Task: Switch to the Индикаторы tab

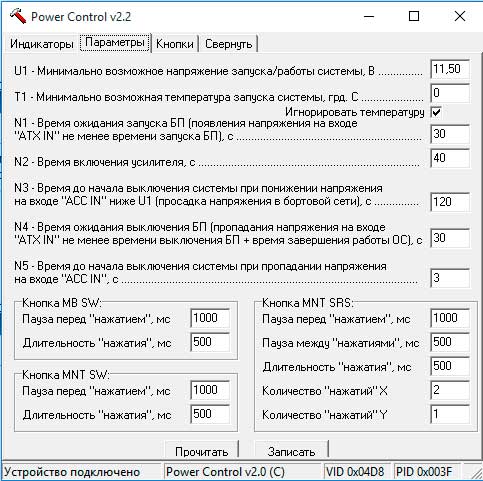Action: click(42, 44)
